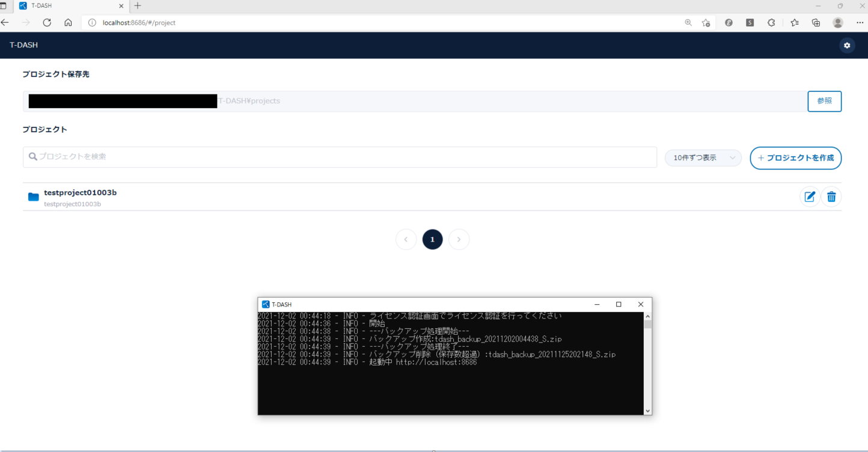The width and height of the screenshot is (868, 452).
Task: Maximize the T-DASH console window
Action: click(619, 304)
